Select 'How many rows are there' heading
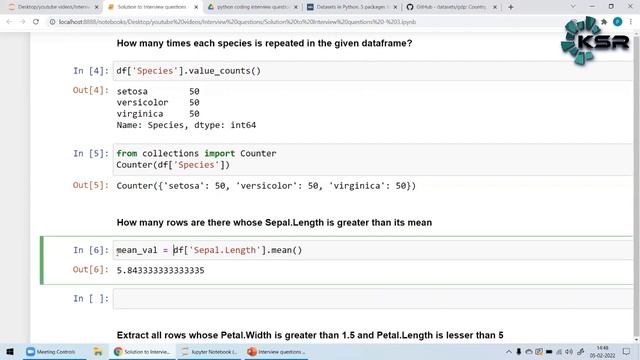Screen dimensions: 640x360 tap(274, 222)
